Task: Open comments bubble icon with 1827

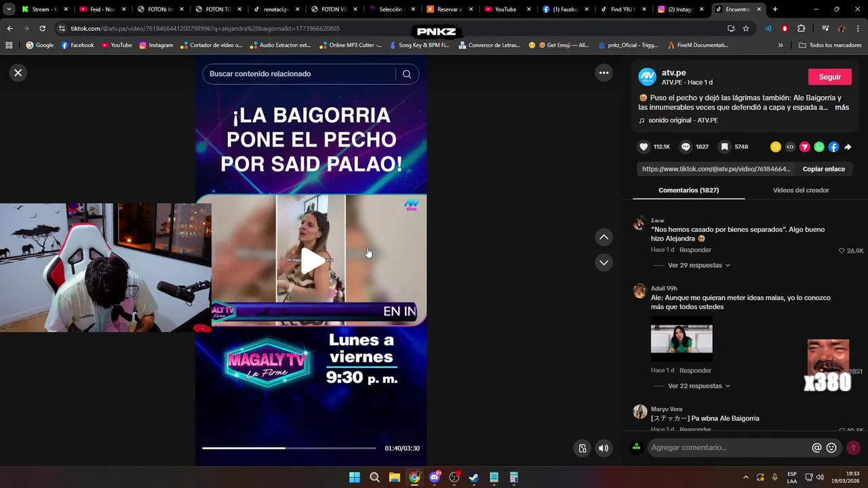Action: (x=686, y=146)
